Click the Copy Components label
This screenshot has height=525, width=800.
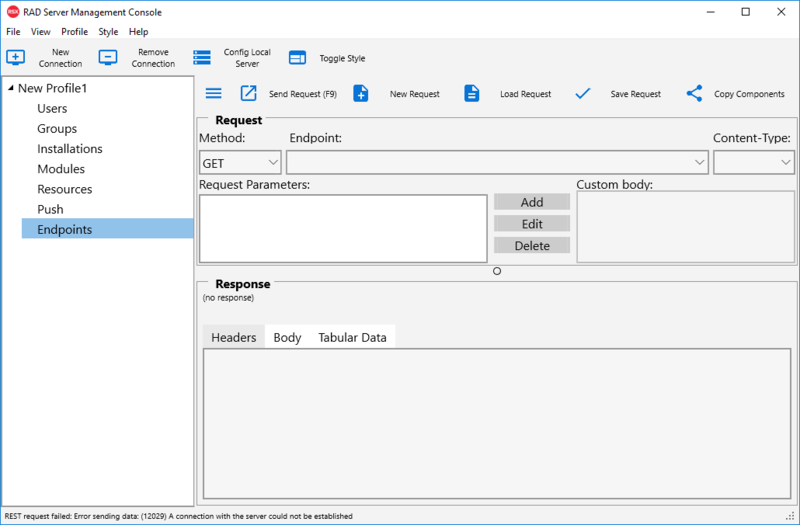[x=749, y=94]
